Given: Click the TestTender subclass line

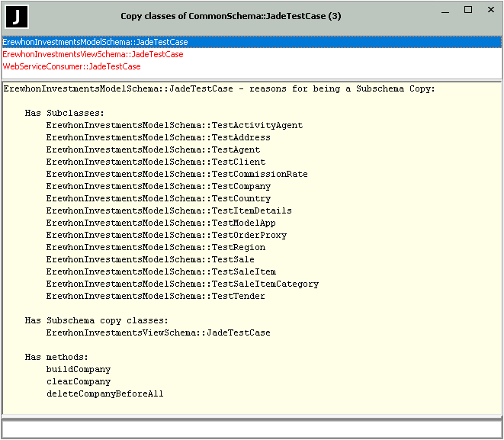Looking at the screenshot, I should click(156, 297).
